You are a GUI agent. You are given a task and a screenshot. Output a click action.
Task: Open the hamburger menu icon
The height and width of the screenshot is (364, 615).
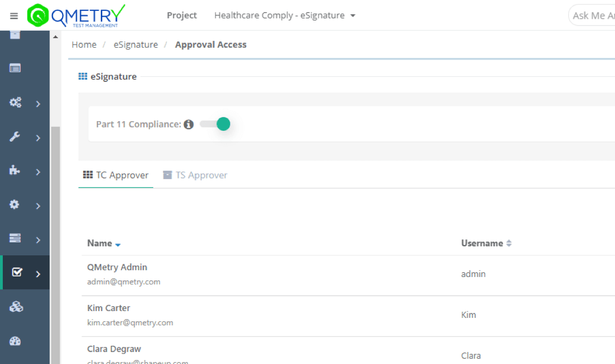click(14, 16)
